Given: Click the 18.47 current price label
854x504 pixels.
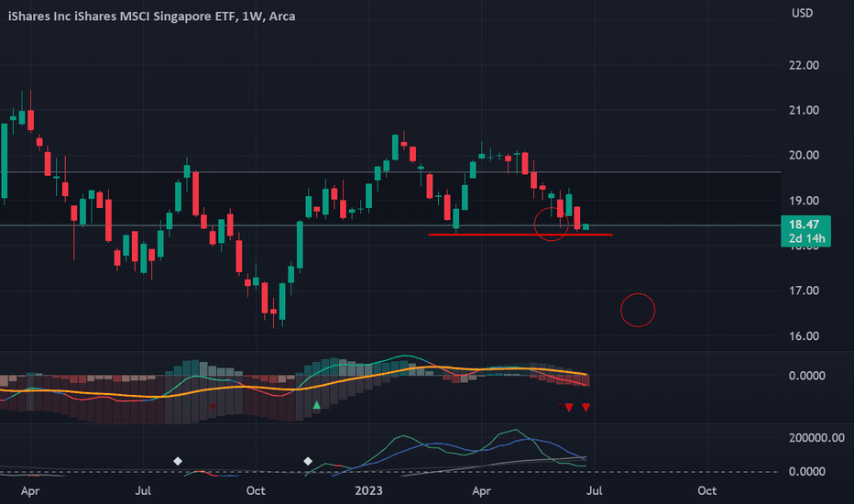Looking at the screenshot, I should coord(804,225).
